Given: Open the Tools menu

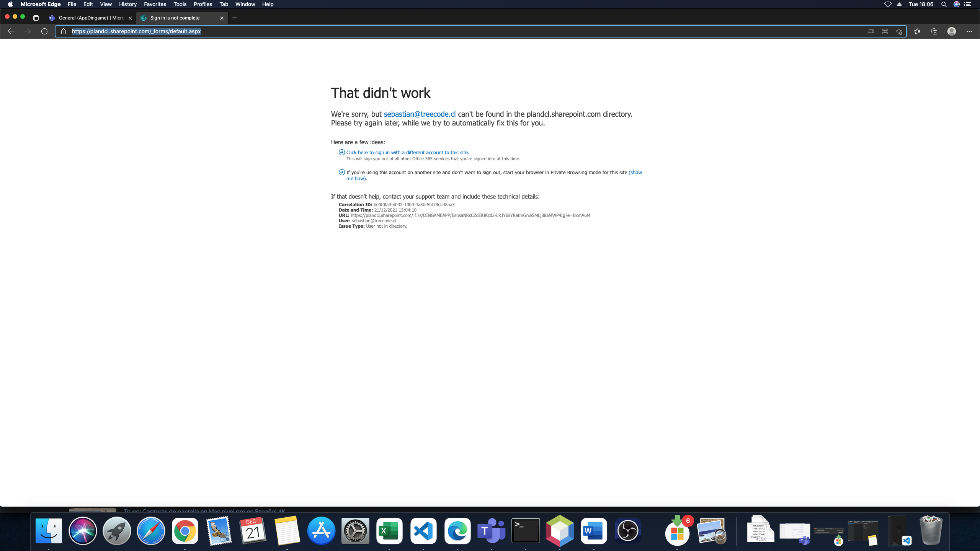Looking at the screenshot, I should point(180,4).
